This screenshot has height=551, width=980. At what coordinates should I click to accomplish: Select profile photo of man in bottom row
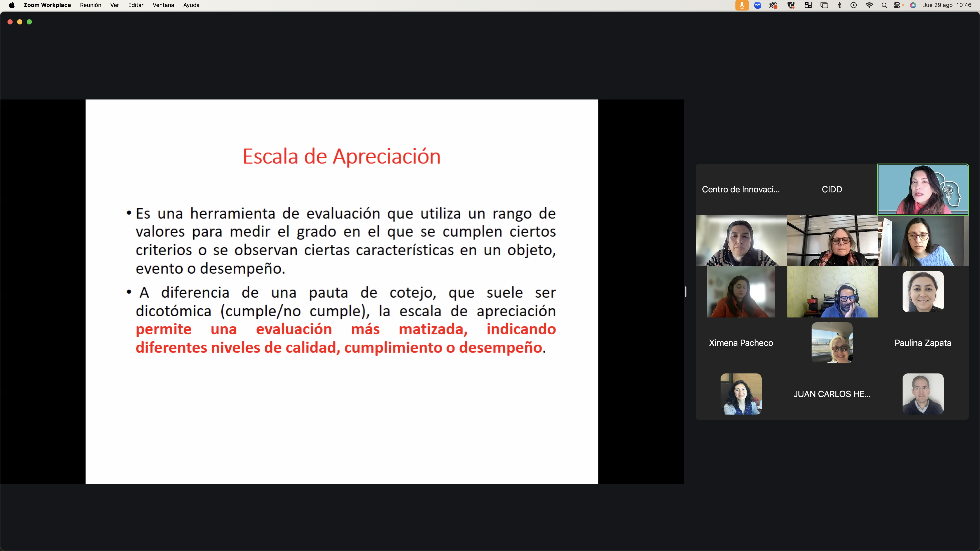click(x=923, y=394)
